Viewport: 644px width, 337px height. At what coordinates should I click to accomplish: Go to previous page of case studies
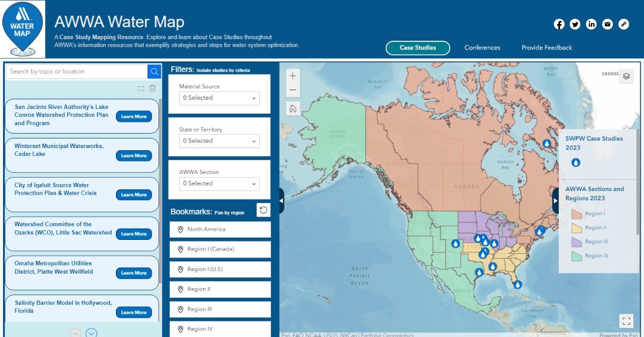76,333
